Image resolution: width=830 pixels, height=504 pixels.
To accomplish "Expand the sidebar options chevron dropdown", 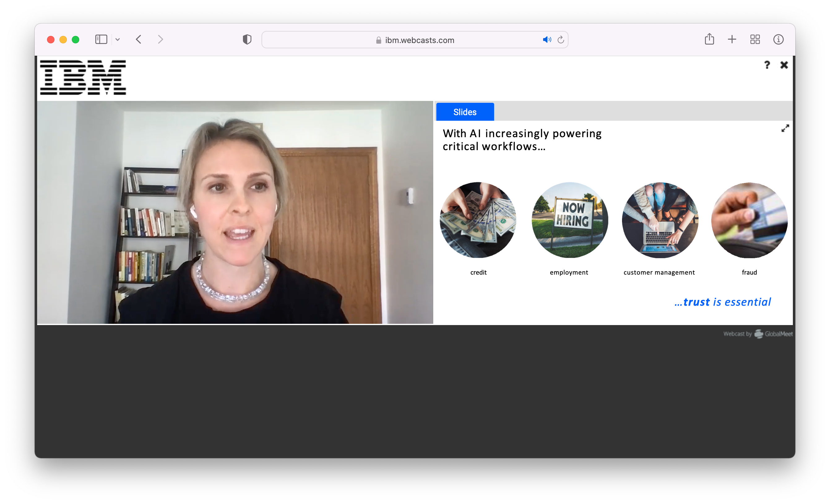I will click(x=118, y=39).
